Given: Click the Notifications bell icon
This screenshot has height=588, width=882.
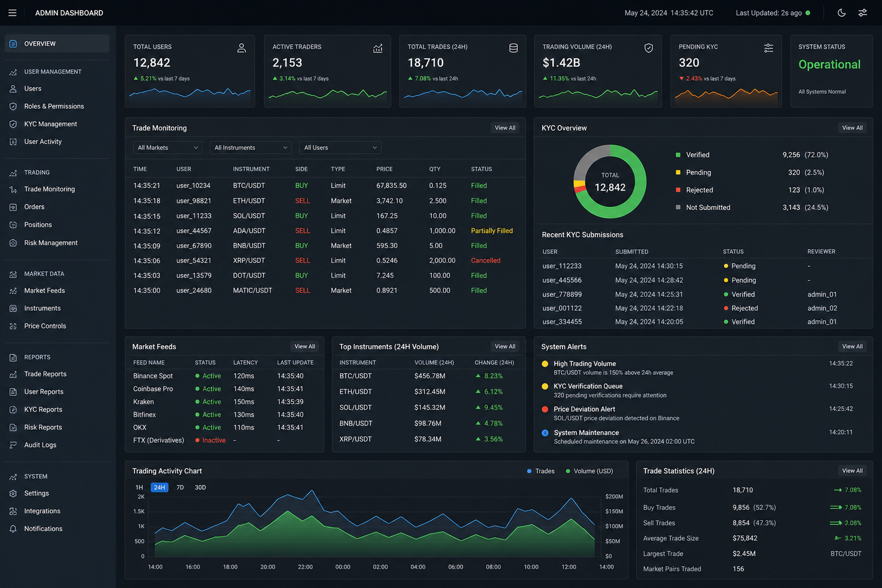Looking at the screenshot, I should click(13, 529).
